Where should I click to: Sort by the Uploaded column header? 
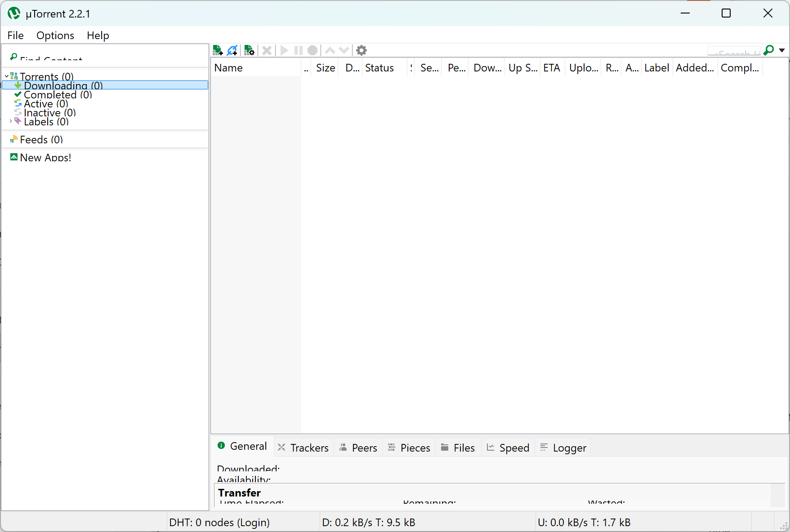(x=584, y=68)
